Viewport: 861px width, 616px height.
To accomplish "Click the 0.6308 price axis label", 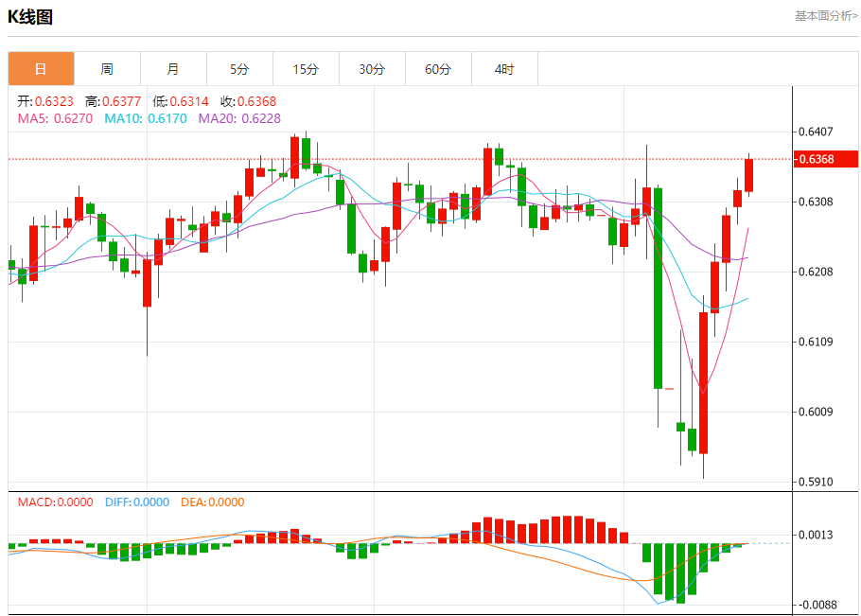I will [816, 202].
